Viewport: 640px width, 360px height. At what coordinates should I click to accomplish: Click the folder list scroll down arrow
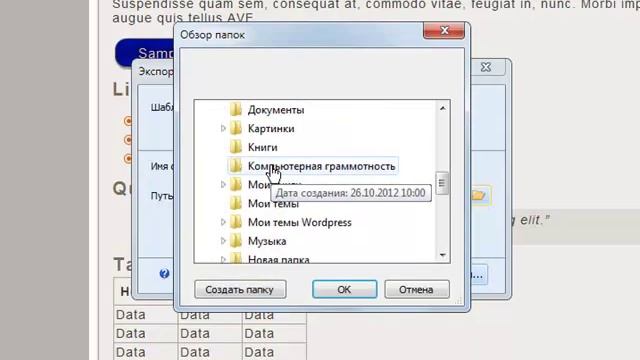click(442, 255)
